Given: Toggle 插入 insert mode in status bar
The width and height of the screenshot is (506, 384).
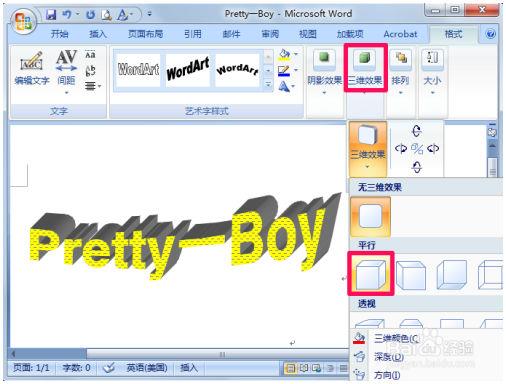Looking at the screenshot, I should coord(189,368).
